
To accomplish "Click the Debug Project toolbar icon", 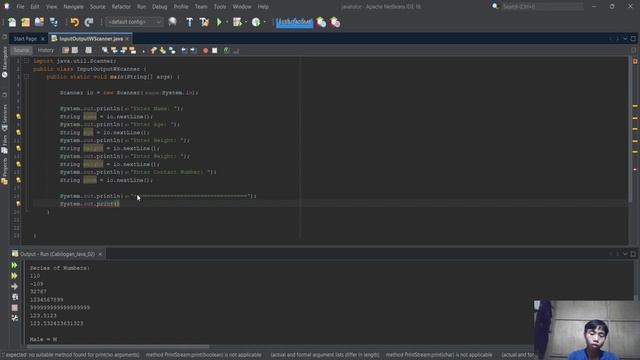I will point(237,22).
